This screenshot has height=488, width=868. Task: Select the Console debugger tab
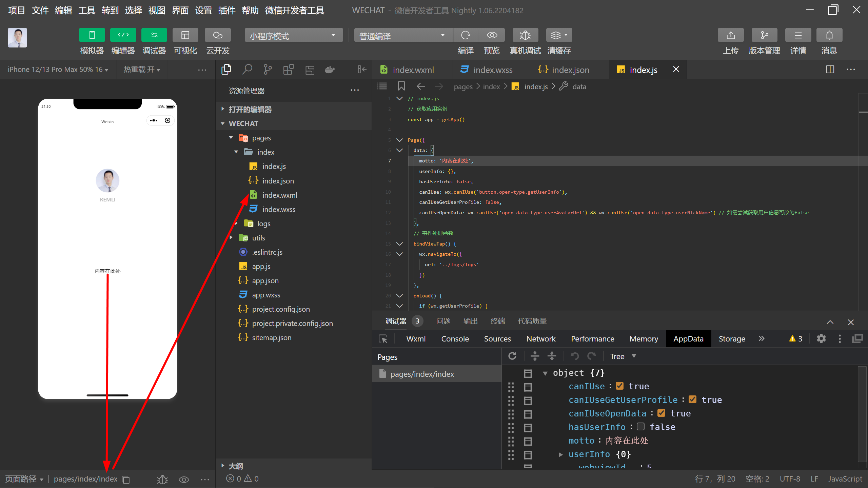pyautogui.click(x=455, y=339)
